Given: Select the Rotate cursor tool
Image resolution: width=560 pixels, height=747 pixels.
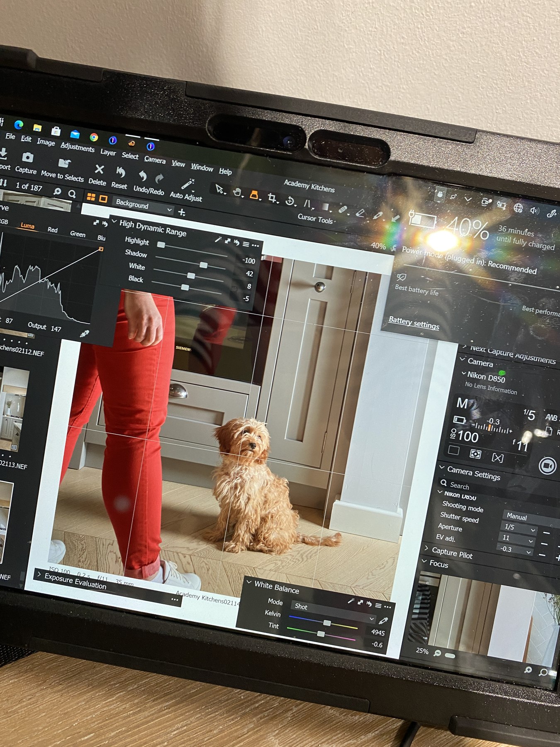Looking at the screenshot, I should click(290, 201).
